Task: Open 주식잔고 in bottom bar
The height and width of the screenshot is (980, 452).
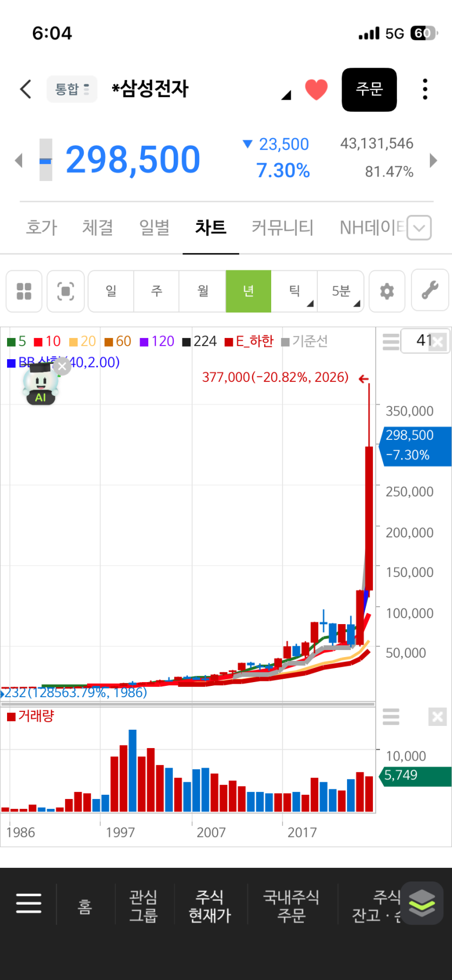Action: pyautogui.click(x=376, y=906)
